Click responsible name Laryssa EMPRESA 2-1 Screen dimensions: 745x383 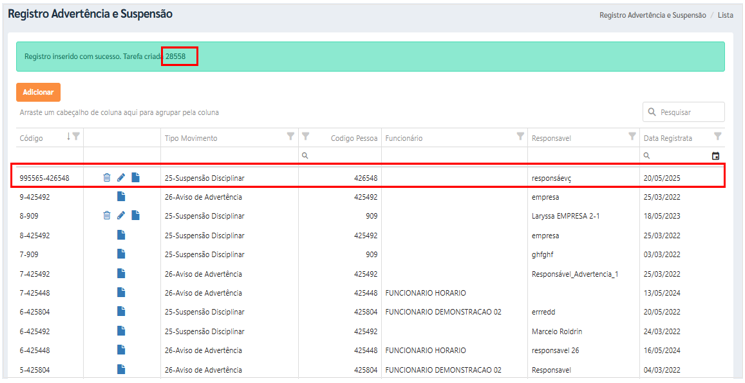pyautogui.click(x=565, y=216)
